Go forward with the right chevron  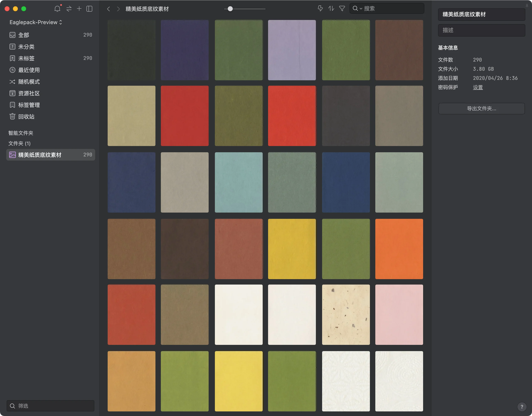tap(118, 9)
